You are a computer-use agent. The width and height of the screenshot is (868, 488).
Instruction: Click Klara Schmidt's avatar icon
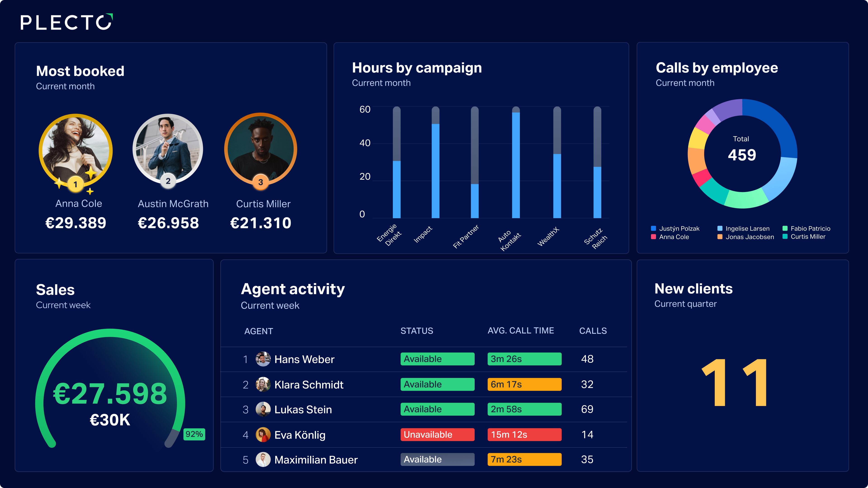263,384
